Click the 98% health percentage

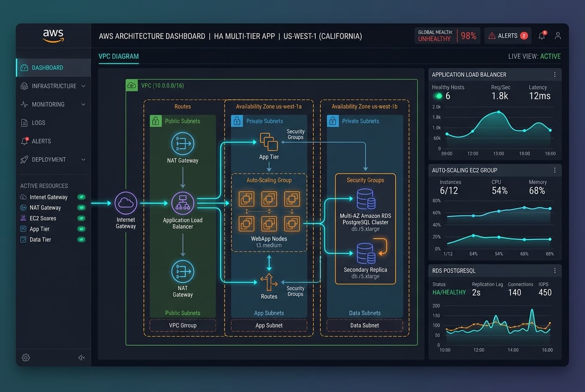click(469, 36)
